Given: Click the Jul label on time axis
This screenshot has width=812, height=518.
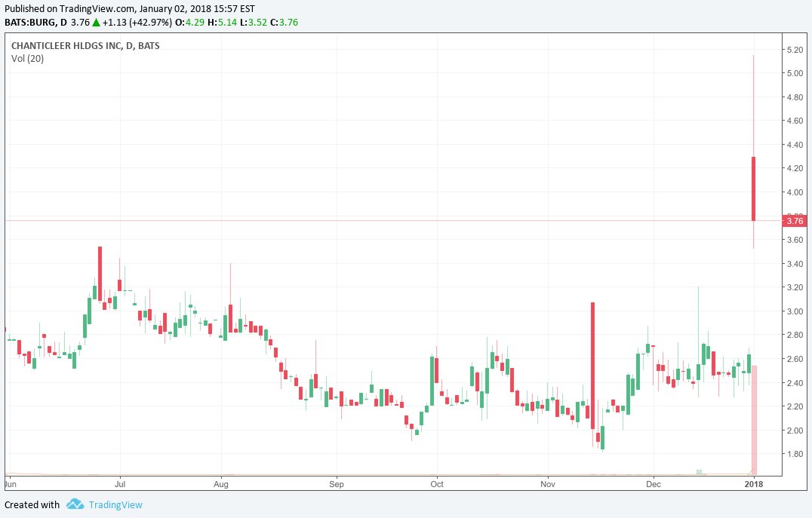Looking at the screenshot, I should tap(120, 484).
